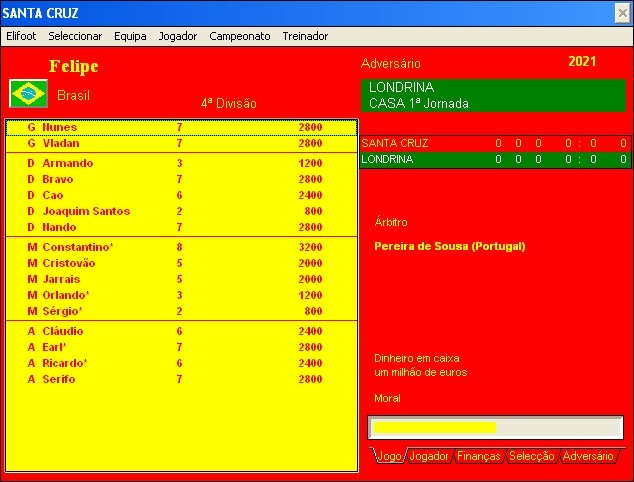Select goalkeeper Nunes row
The image size is (634, 482).
pyautogui.click(x=181, y=127)
